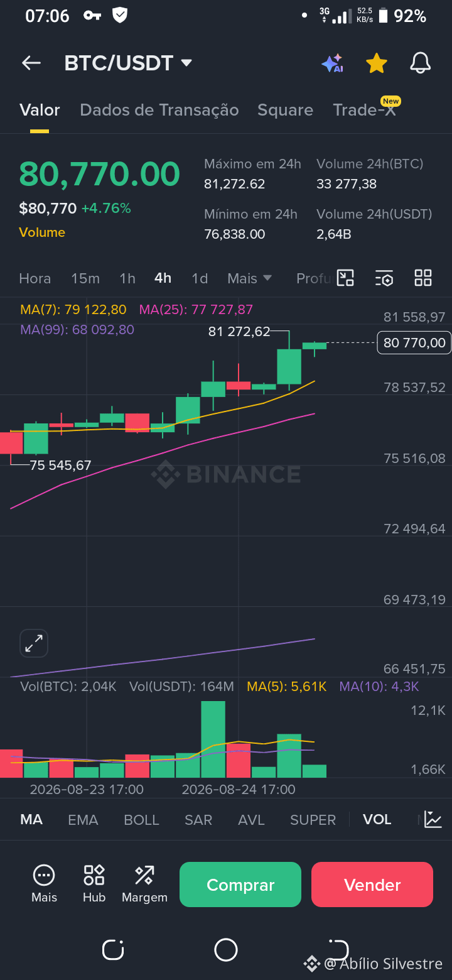This screenshot has width=452, height=980.
Task: Expand chart to fullscreen arrows icon
Action: [34, 643]
